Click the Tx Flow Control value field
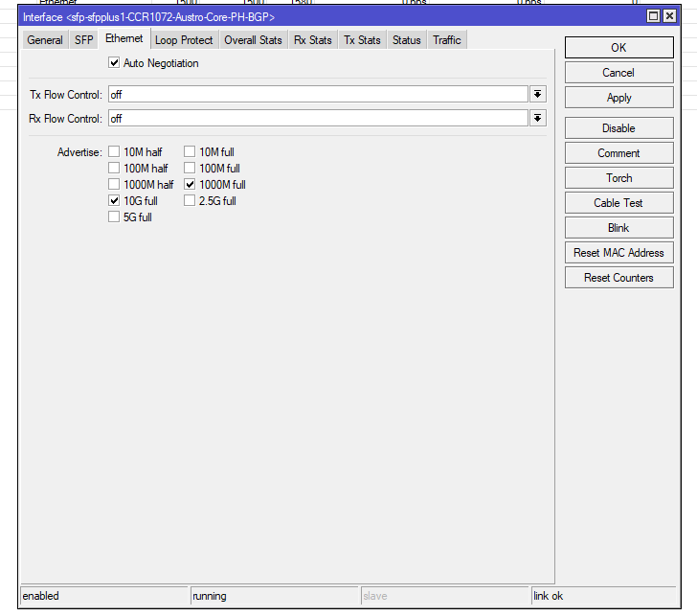697x616 pixels. click(x=318, y=94)
